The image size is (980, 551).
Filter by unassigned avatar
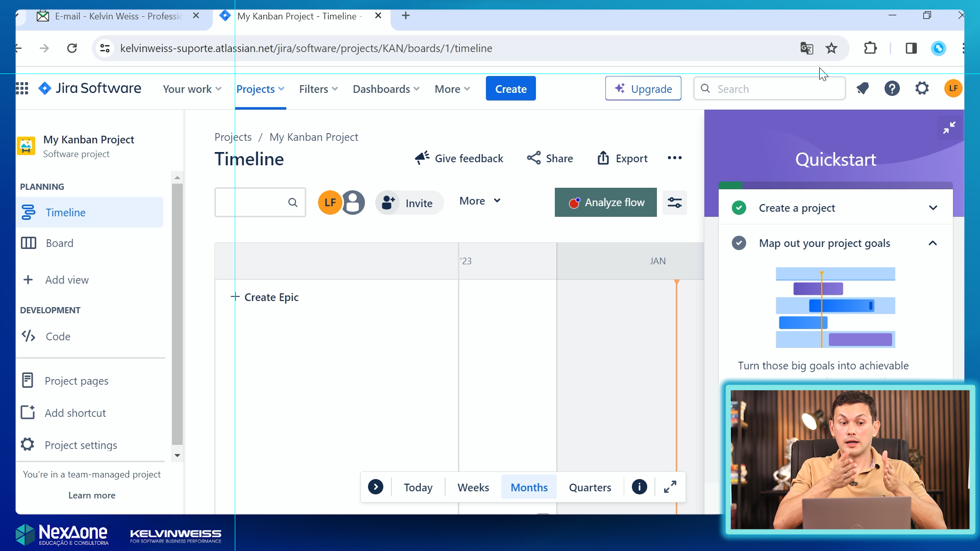353,203
